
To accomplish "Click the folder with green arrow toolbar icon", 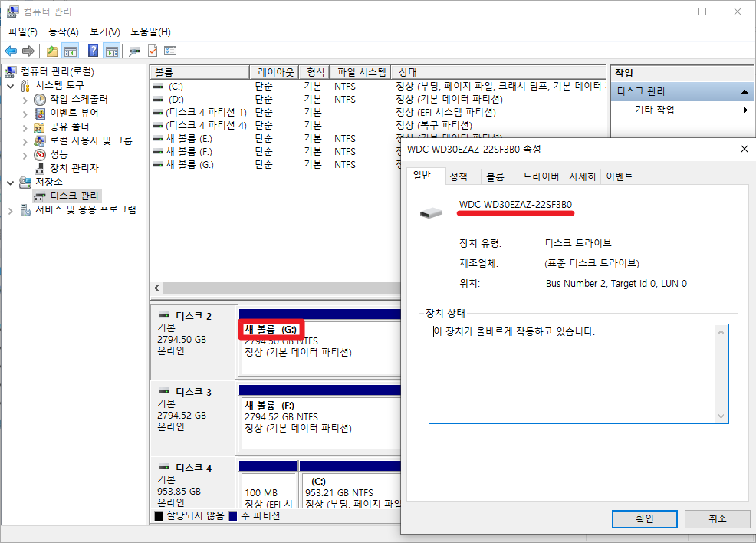I will click(x=51, y=51).
